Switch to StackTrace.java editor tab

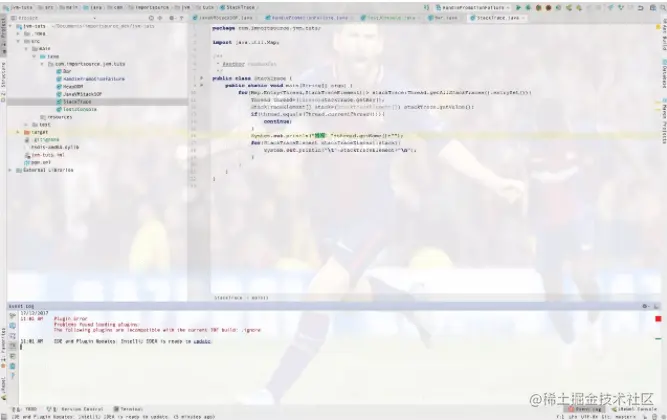(495, 18)
